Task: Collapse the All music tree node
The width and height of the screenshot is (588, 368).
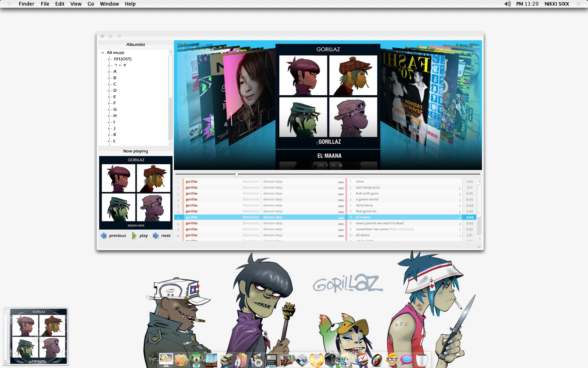Action: [103, 53]
